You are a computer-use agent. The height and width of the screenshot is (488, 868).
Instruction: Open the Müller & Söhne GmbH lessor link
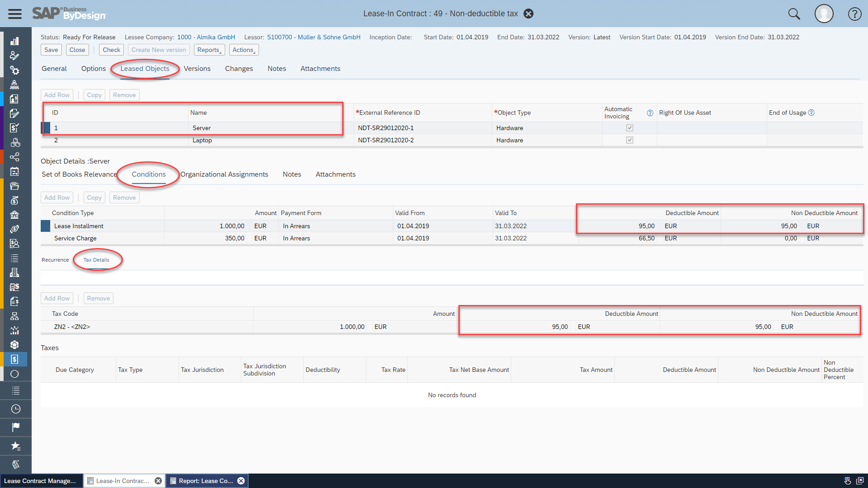[314, 37]
